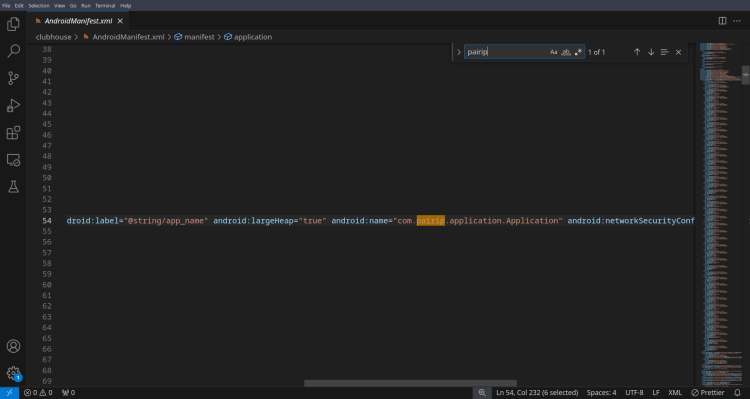Screen dimensions: 750x399
Task: Open the Remote Explorer view
Action: click(x=13, y=160)
